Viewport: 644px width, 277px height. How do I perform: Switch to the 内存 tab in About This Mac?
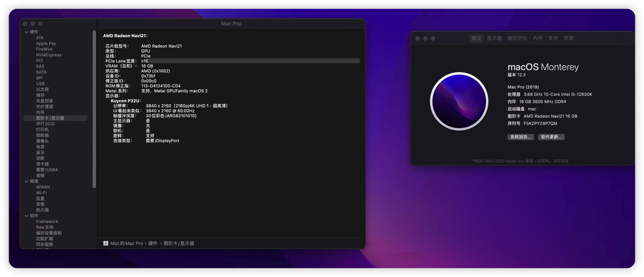point(538,38)
